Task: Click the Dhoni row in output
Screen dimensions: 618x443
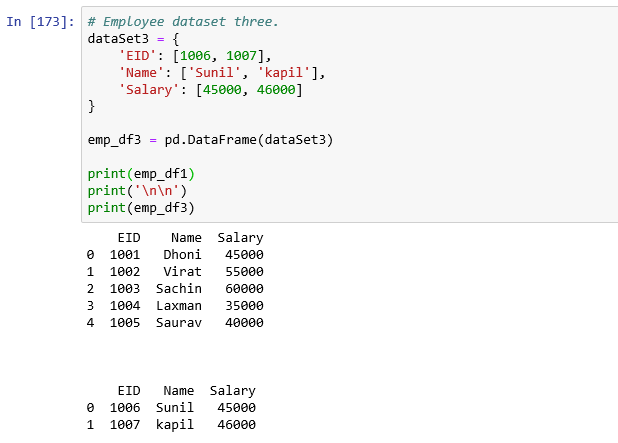Action: click(175, 255)
